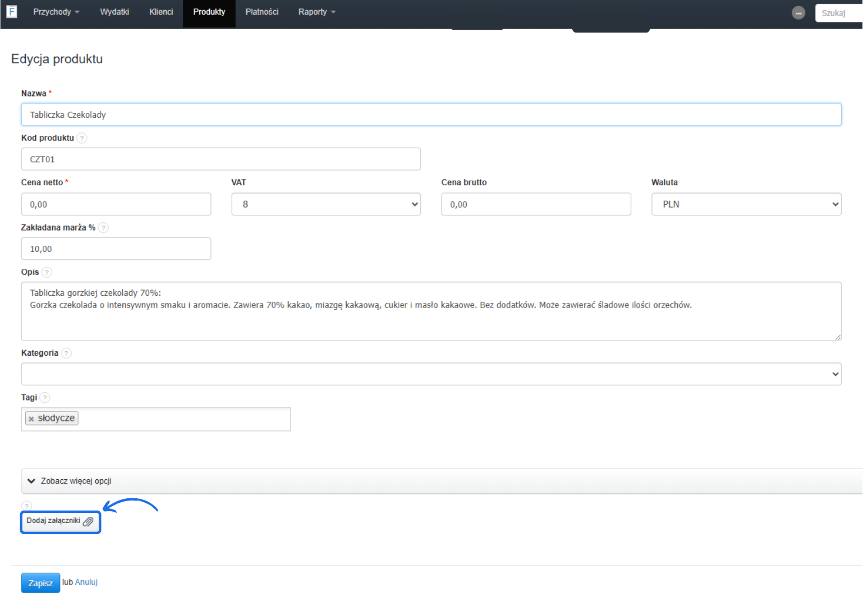This screenshot has height=606, width=868.
Task: Focus the Cena netto input field
Action: point(116,204)
